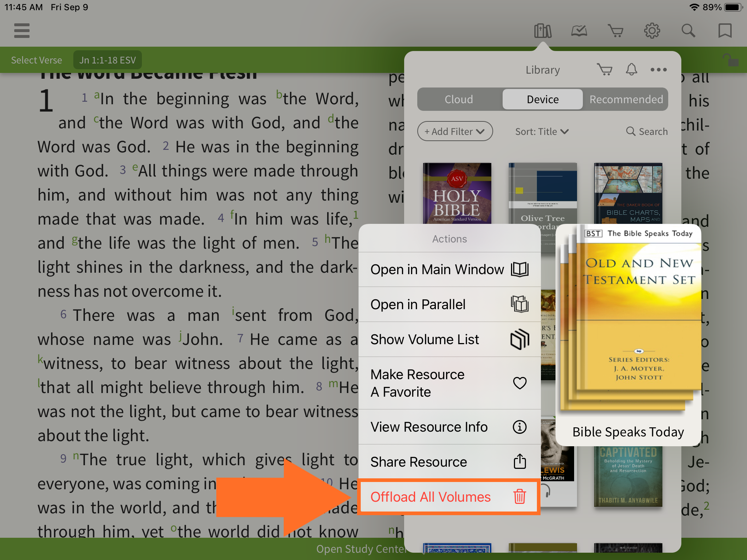Screen dimensions: 747x560
Task: Open the bookmarks ribbon icon
Action: tap(725, 31)
